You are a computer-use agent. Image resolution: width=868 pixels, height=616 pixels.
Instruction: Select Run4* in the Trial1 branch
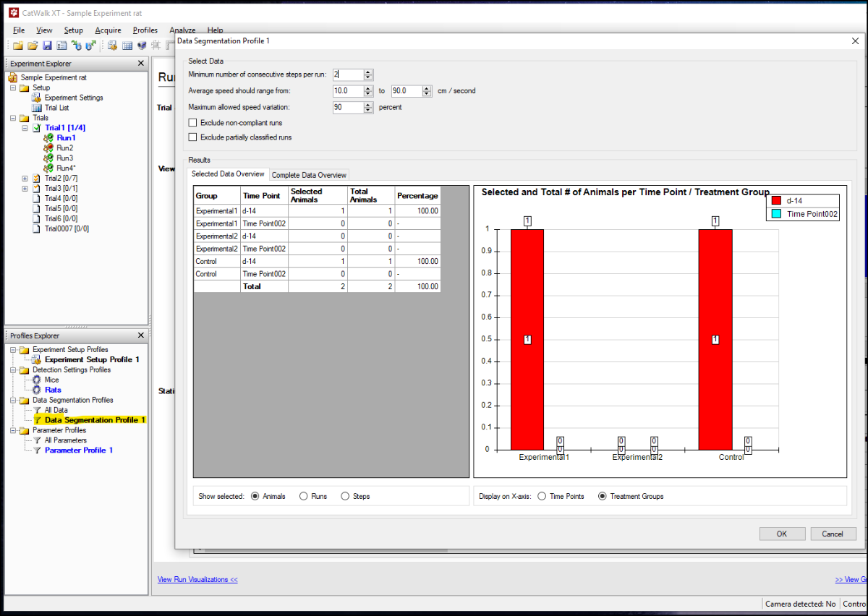66,168
